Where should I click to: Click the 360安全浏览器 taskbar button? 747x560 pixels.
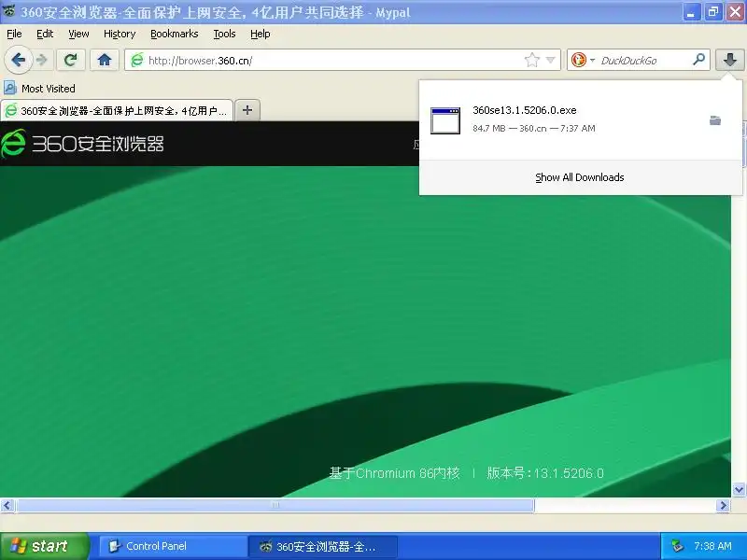coord(322,546)
